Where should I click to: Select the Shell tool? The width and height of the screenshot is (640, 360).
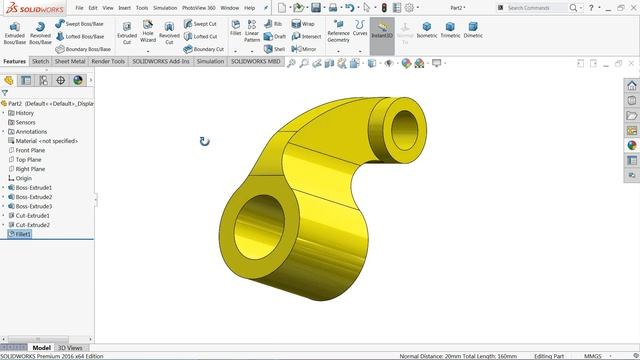click(x=274, y=49)
